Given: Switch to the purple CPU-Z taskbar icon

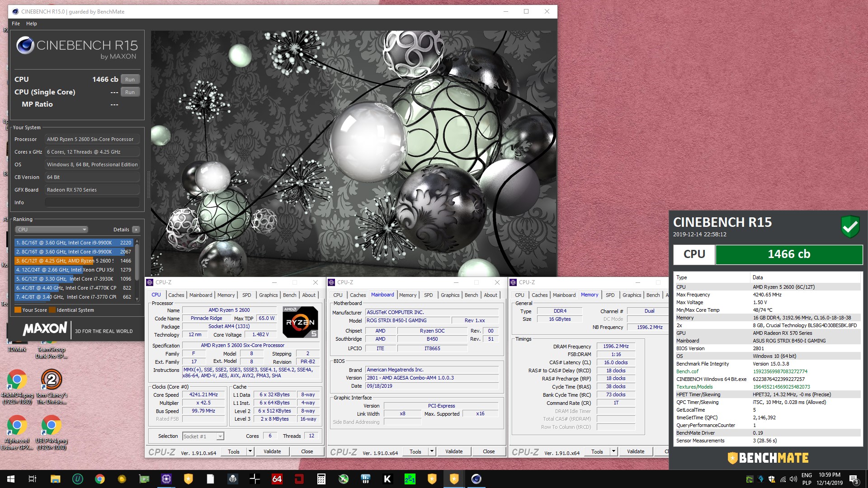Looking at the screenshot, I should click(x=166, y=479).
